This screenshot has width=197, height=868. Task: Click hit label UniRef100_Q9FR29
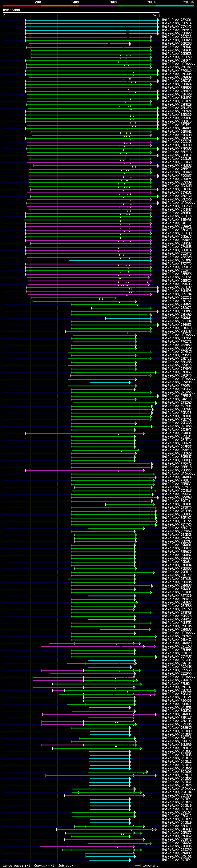tap(177, 104)
